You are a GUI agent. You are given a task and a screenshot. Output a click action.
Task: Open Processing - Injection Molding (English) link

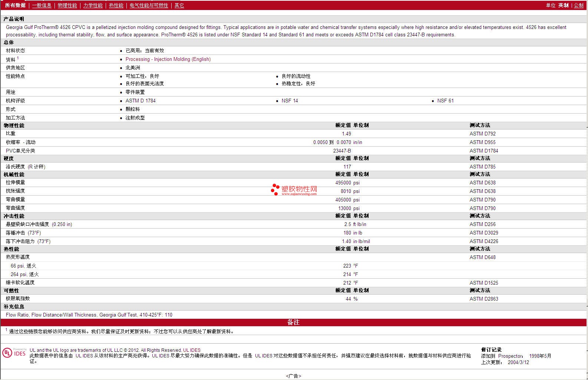coord(168,59)
